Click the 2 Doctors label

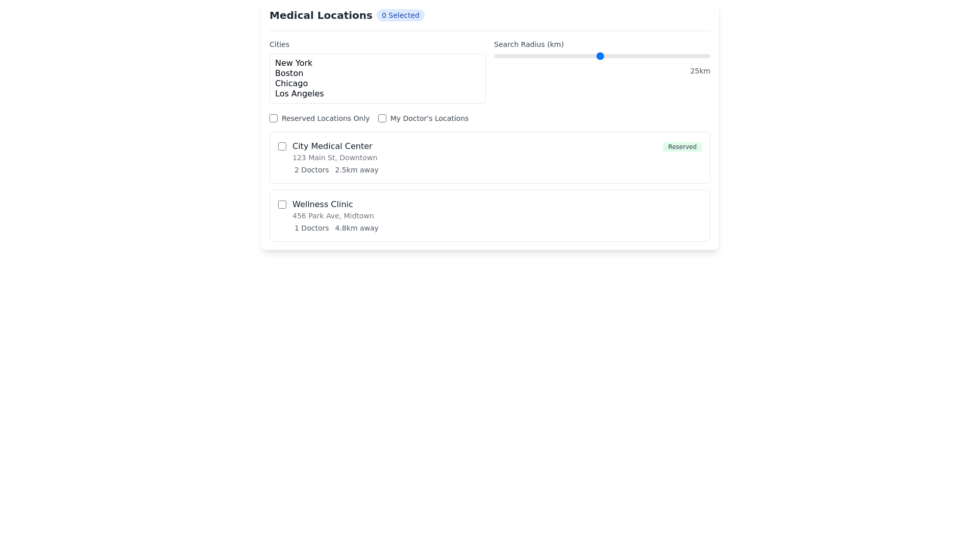311,170
